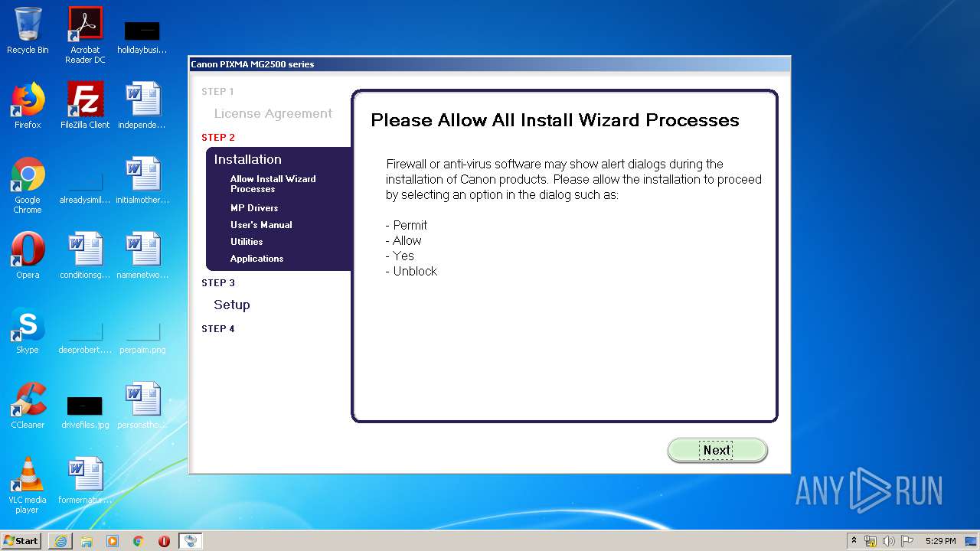Click the Next button in installer
Image resolution: width=980 pixels, height=551 pixels.
717,450
